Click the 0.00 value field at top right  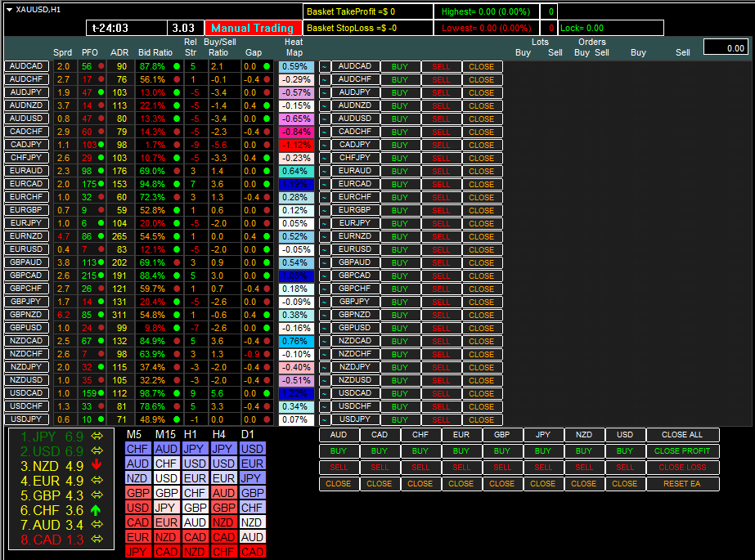click(x=726, y=47)
